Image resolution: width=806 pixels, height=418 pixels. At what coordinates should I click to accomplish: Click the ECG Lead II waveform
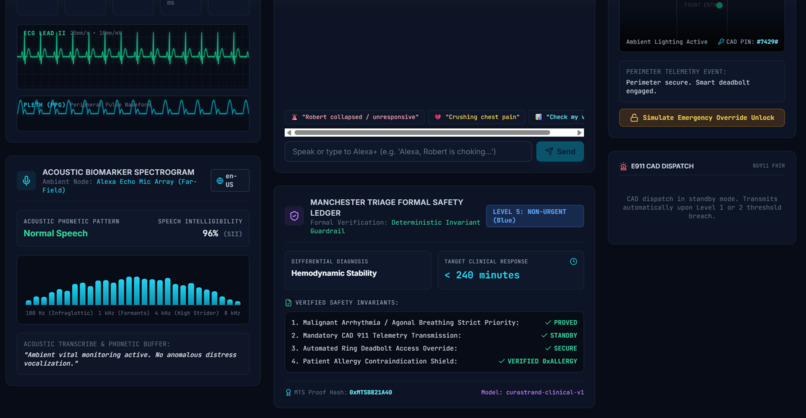pos(133,57)
